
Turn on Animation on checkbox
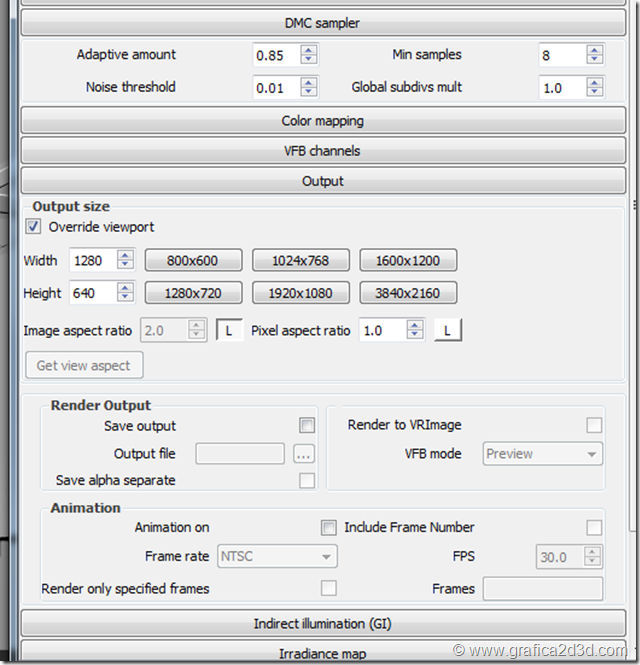(328, 527)
